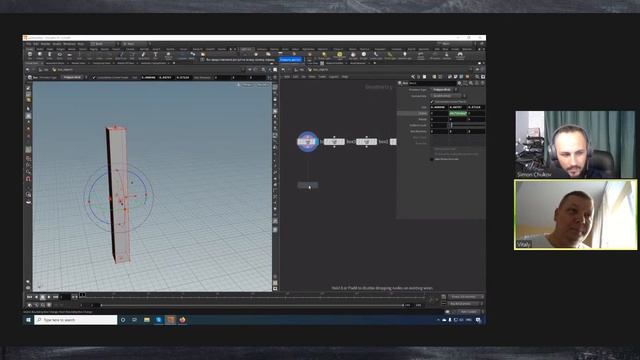Open Primitive Type dropdown in viewport toolbar
Screen dimensions: 640x360
click(x=74, y=77)
